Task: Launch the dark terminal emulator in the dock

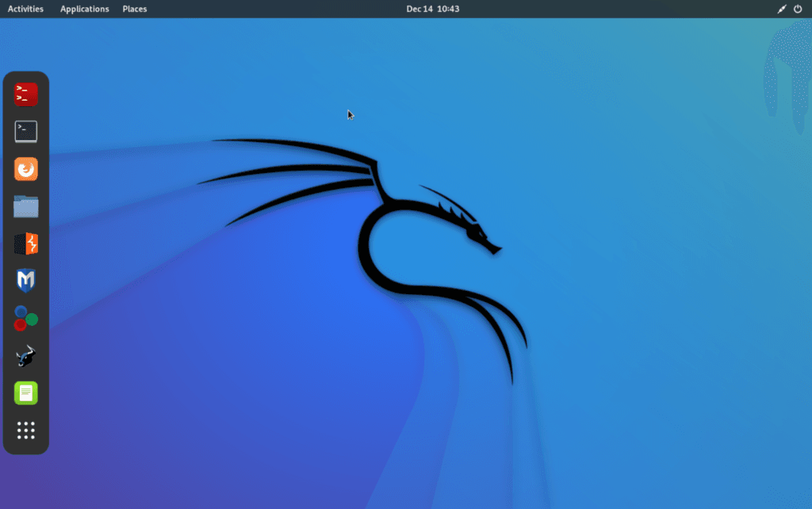Action: coord(25,132)
